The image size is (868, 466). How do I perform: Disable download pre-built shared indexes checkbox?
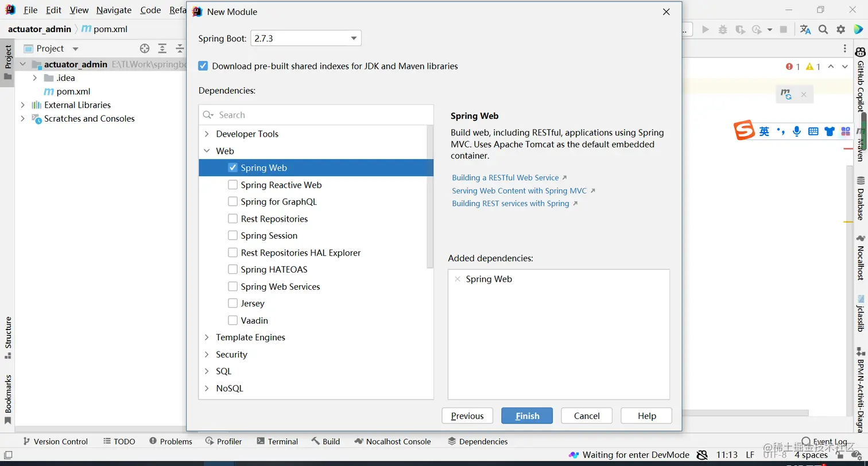point(203,66)
